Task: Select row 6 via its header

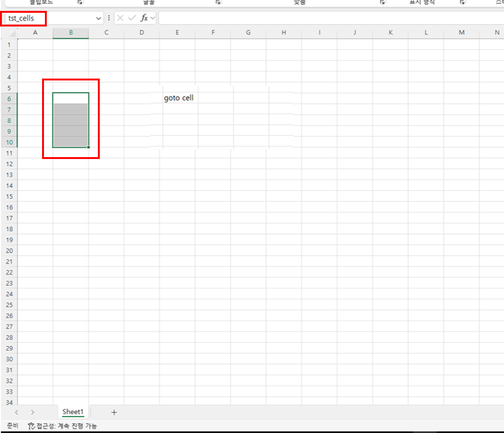Action: tap(9, 99)
